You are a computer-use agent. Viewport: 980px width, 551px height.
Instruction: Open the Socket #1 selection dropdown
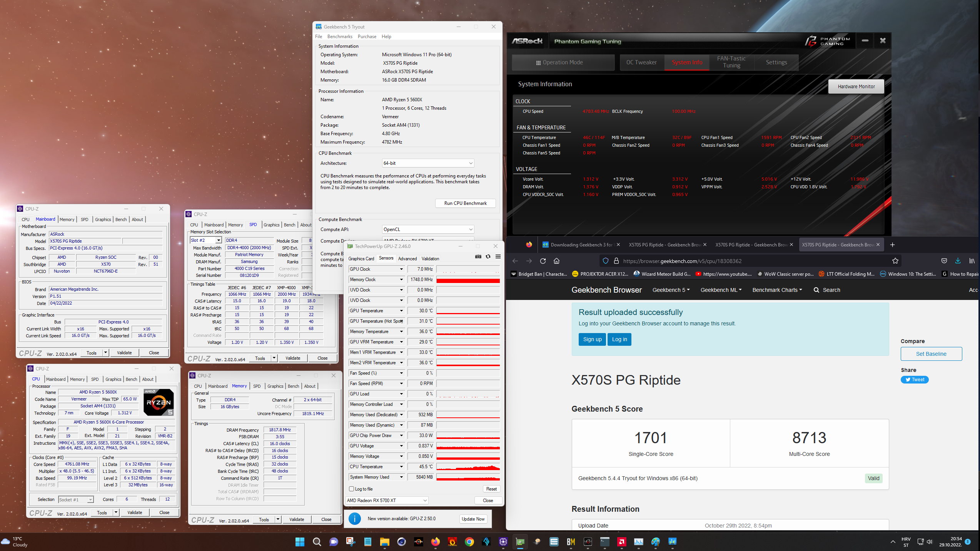click(x=76, y=500)
